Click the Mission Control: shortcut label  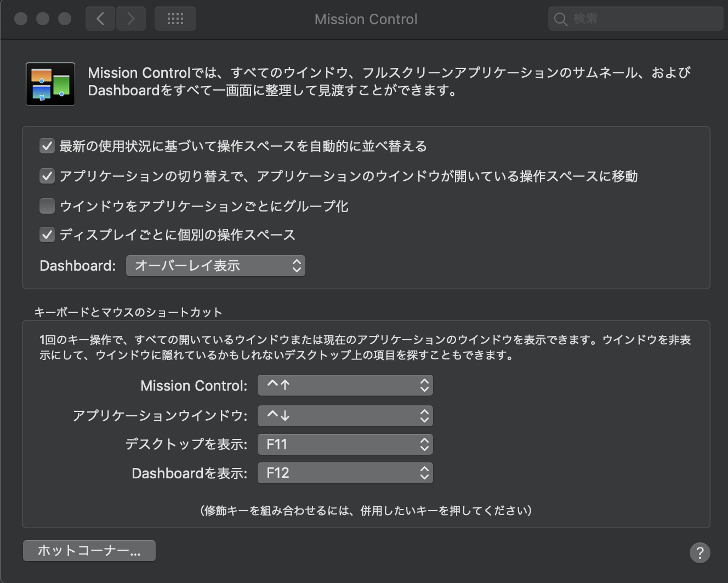click(x=194, y=386)
